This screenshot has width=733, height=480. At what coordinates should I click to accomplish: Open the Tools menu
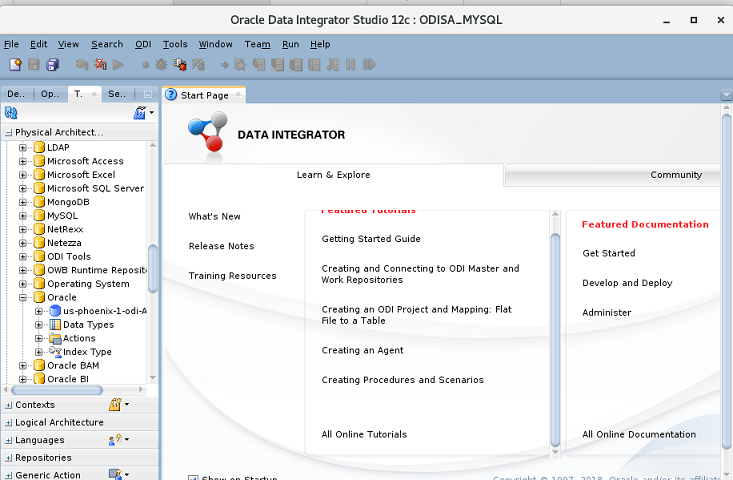coord(175,44)
